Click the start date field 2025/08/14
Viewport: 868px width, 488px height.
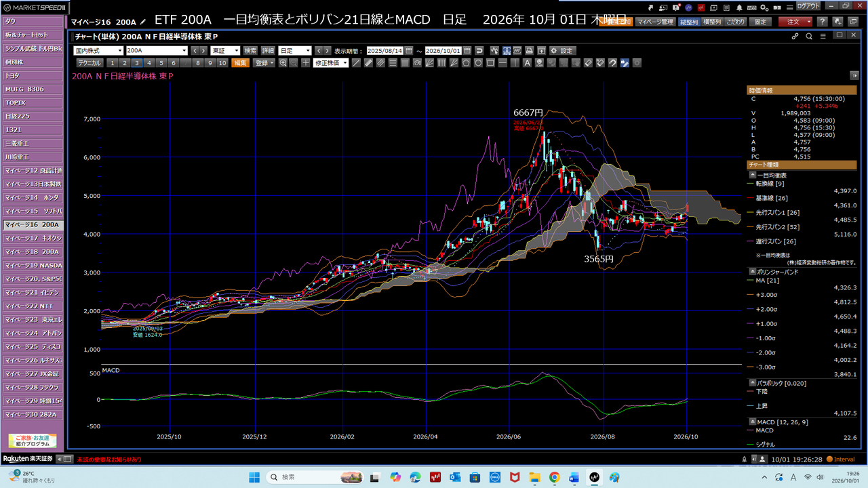(x=385, y=51)
